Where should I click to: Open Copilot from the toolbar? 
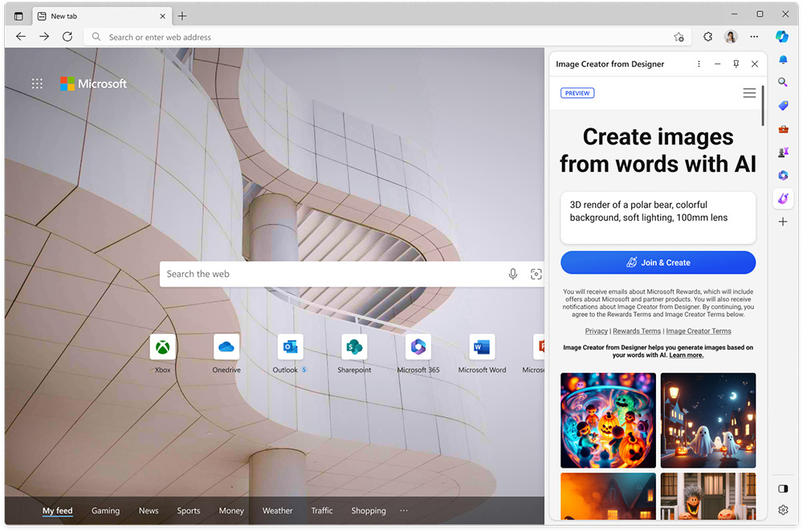click(x=781, y=37)
